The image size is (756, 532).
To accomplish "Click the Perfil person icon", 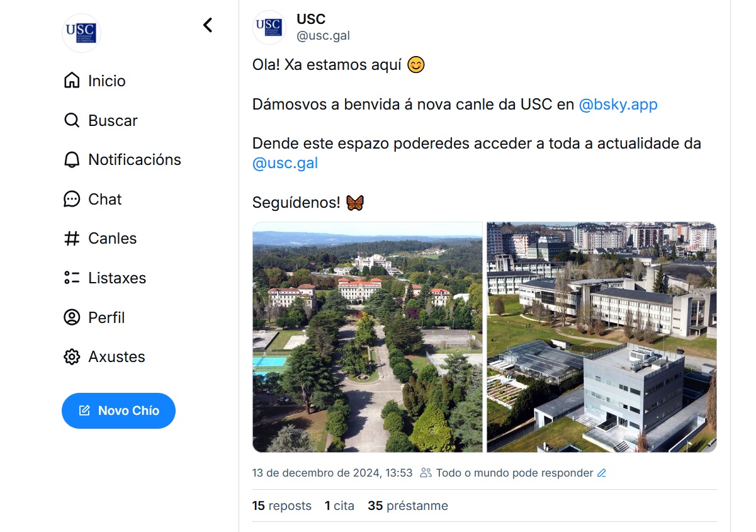I will tap(72, 317).
